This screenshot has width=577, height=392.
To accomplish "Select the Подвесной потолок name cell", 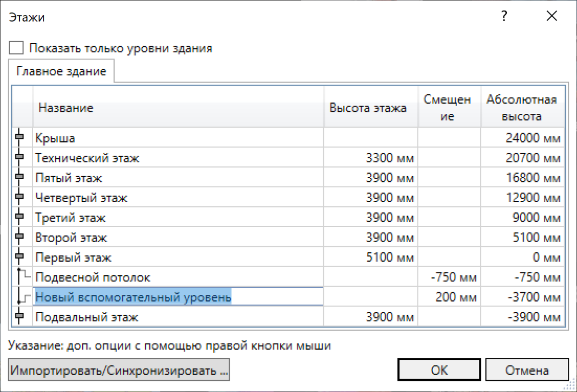I will [x=178, y=277].
